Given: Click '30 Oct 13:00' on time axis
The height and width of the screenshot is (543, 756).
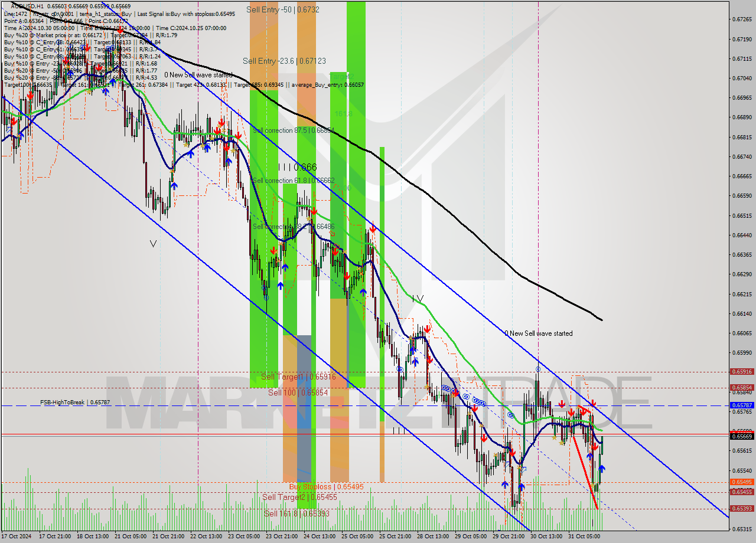Looking at the screenshot, I should click(546, 537).
